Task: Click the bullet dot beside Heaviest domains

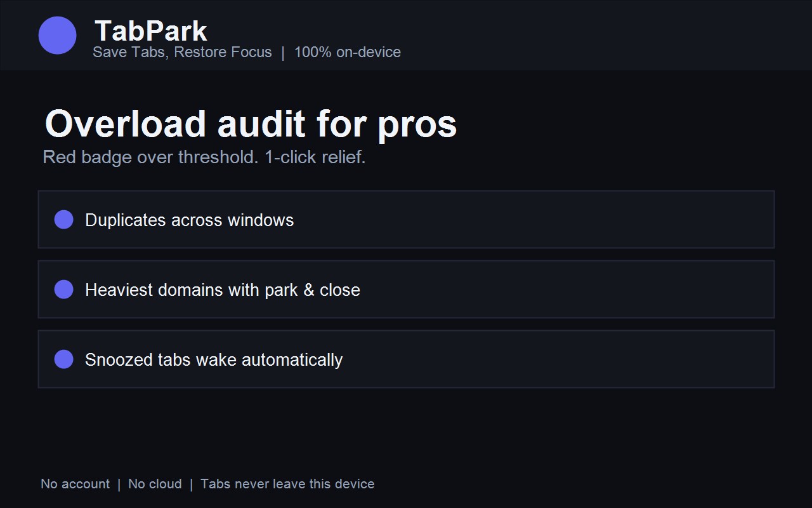Action: pyautogui.click(x=63, y=290)
